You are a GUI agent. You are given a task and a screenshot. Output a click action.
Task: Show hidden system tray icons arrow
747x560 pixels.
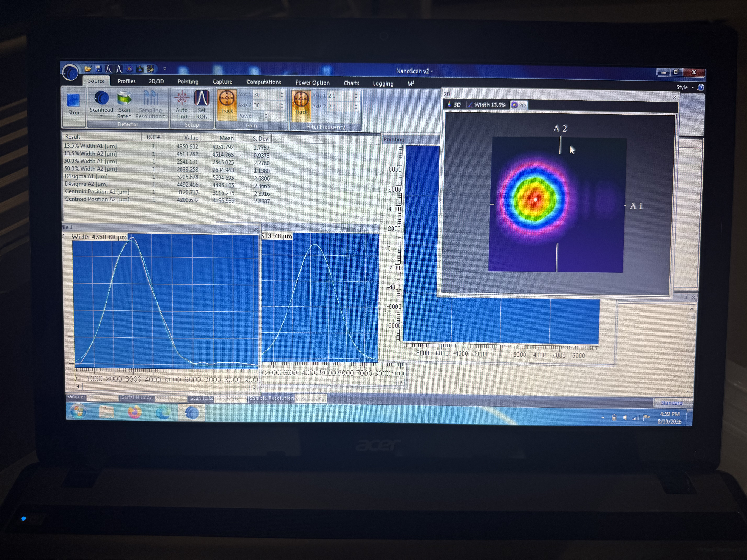[603, 418]
